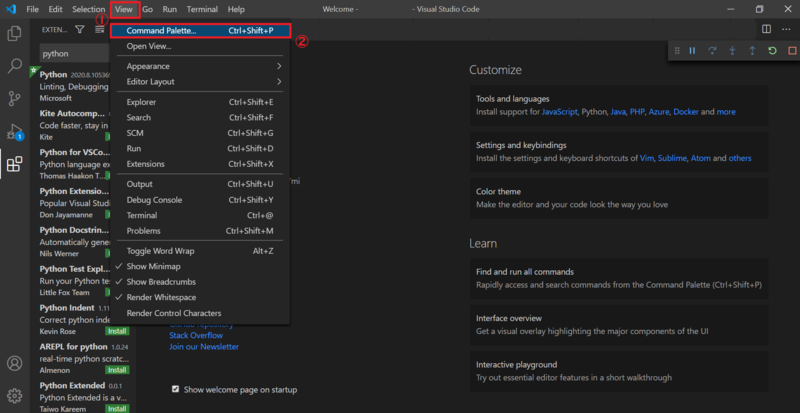The image size is (800, 413).
Task: Click the clear extensions search results icon
Action: 99,30
